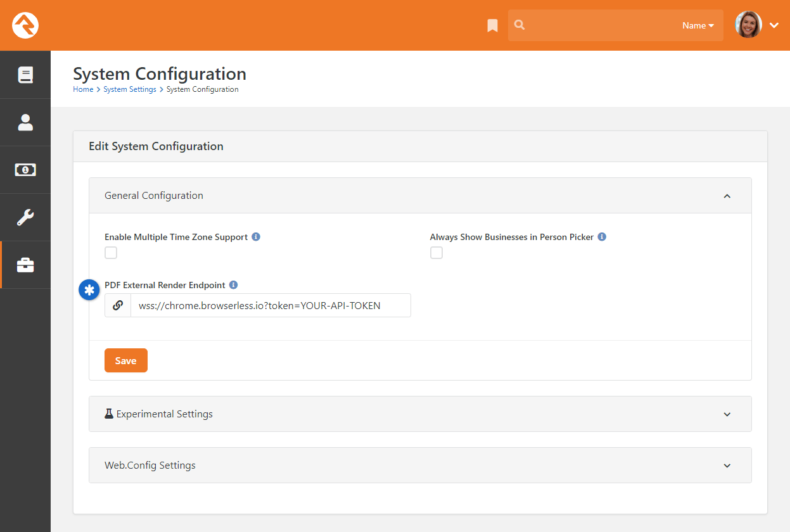Open the Name search type dropdown

coord(698,25)
